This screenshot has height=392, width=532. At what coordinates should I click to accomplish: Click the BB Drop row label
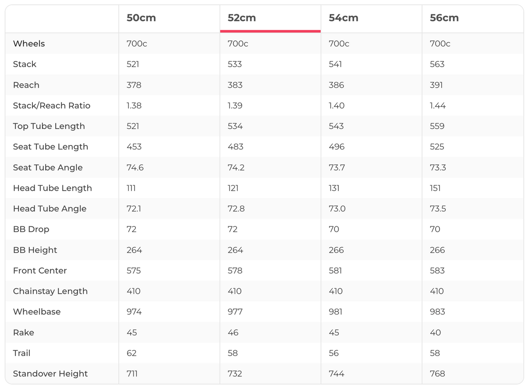click(31, 229)
